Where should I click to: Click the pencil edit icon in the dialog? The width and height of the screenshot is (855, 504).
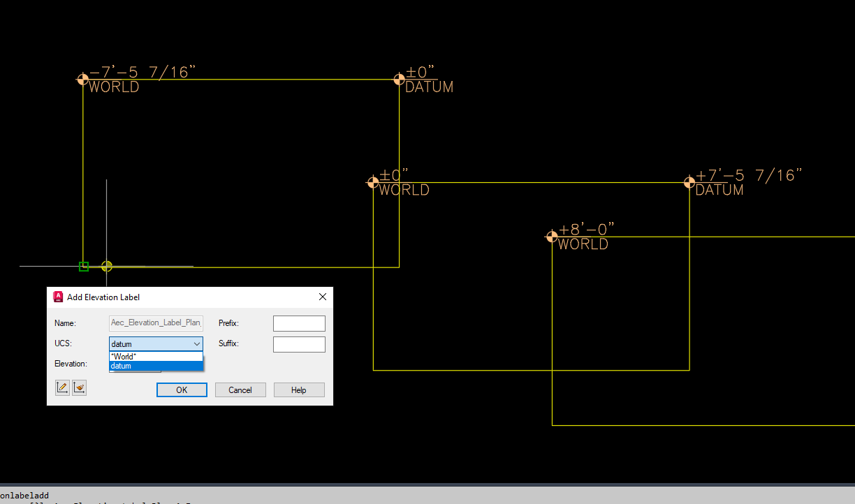click(x=61, y=387)
